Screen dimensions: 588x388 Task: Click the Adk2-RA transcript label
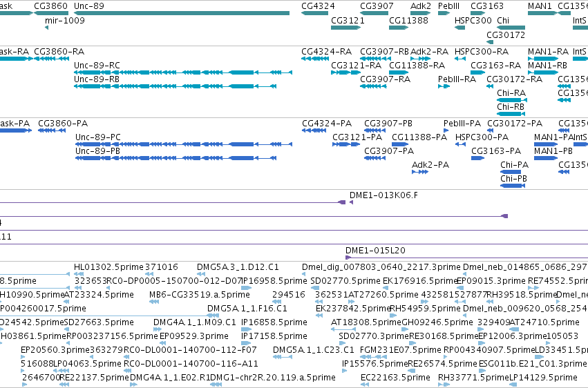click(429, 51)
